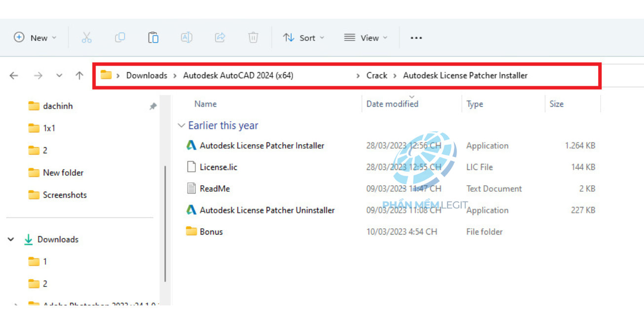
Task: Click the Application type of the Patcher Installer row
Action: (x=487, y=146)
